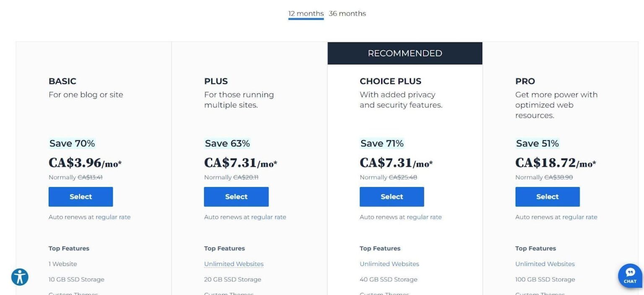Click Select under the Basic plan
Screen dimensions: 644x295
[80, 196]
